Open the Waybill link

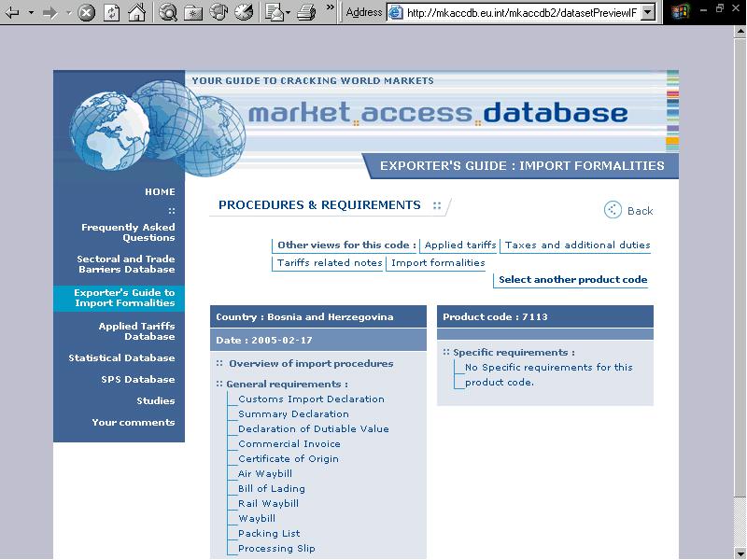click(x=256, y=519)
